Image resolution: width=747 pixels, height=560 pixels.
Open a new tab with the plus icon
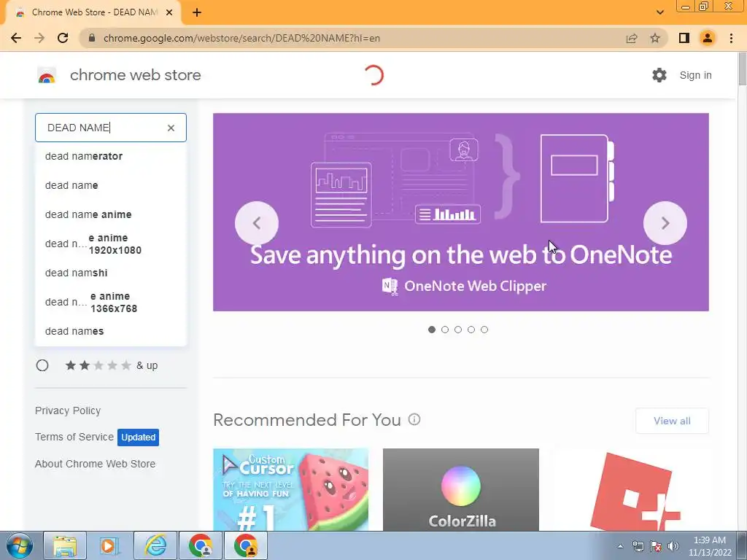coord(197,13)
